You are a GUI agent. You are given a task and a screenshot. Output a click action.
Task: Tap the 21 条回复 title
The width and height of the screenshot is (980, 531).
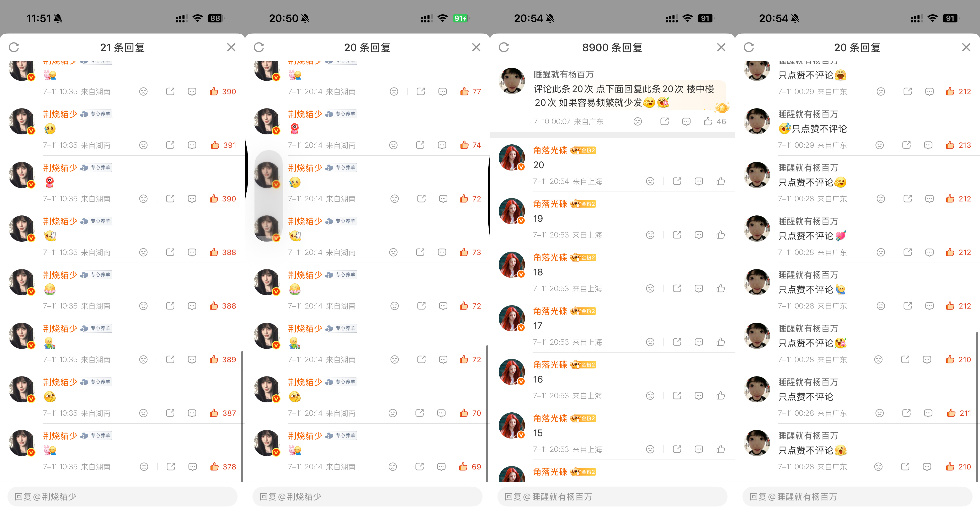point(123,47)
